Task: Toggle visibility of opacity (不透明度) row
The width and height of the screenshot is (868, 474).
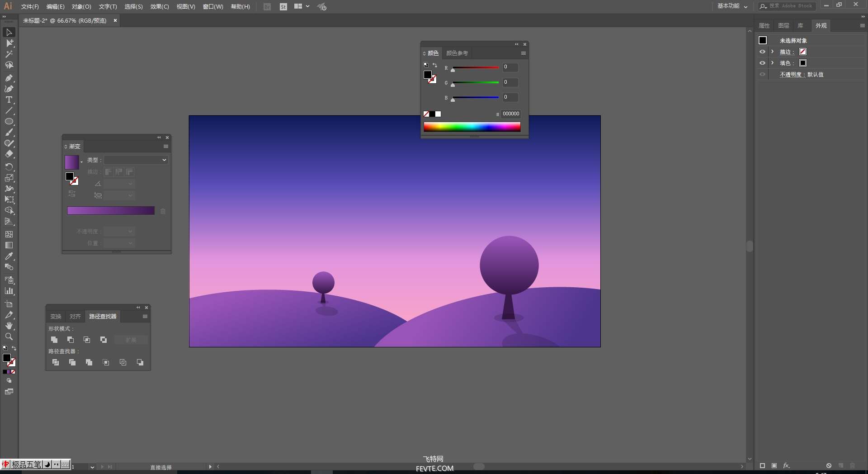Action: pyautogui.click(x=762, y=75)
